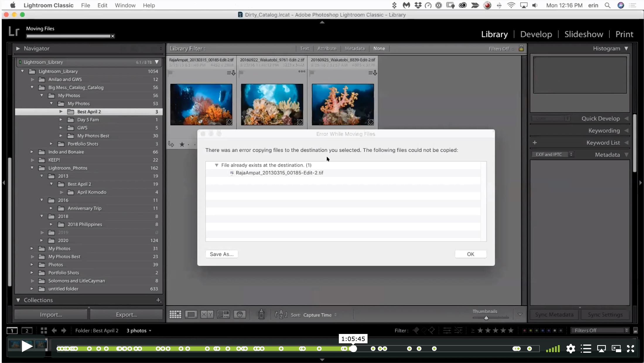Open EXIF and IPTC metadata dropdown
Image resolution: width=644 pixels, height=363 pixels.
pyautogui.click(x=553, y=154)
